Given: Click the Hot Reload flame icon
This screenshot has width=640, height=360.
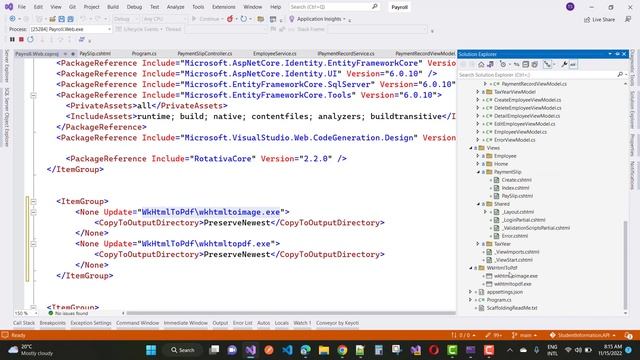Looking at the screenshot, I should pyautogui.click(x=230, y=19).
